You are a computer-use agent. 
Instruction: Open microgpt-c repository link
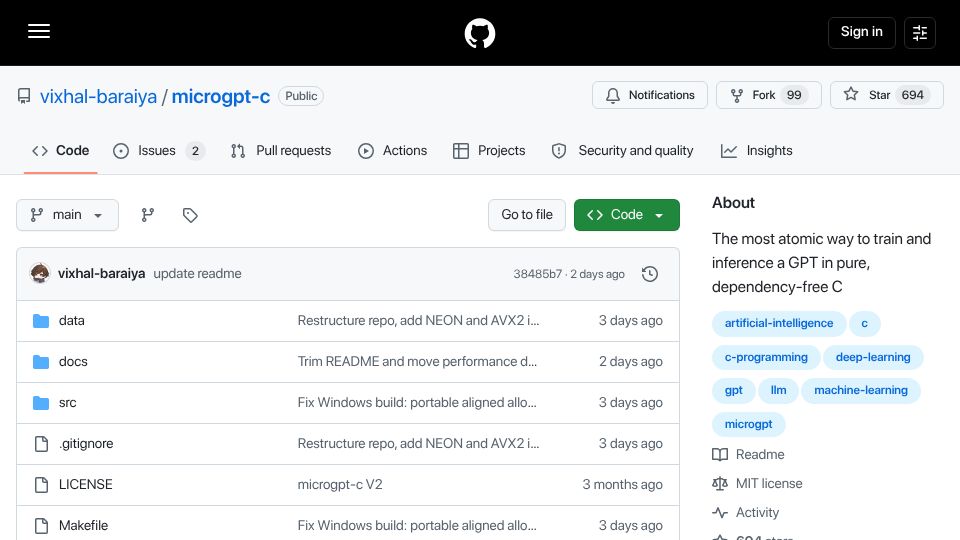pyautogui.click(x=220, y=96)
